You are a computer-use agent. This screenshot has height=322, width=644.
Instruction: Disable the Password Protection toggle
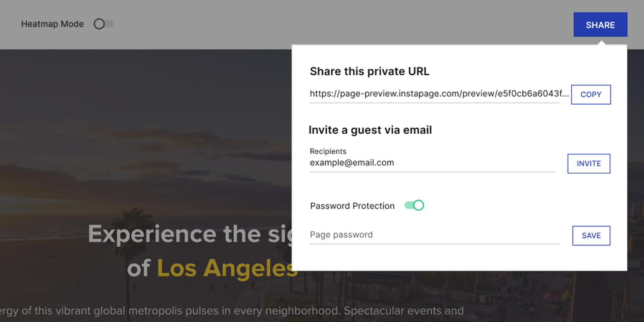pos(414,205)
